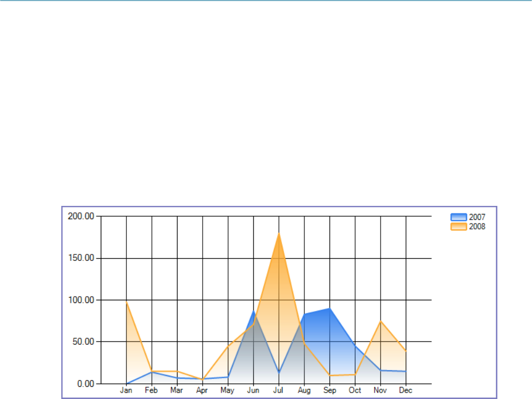This screenshot has width=532, height=399.
Task: Click the Jul axis label
Action: [278, 390]
